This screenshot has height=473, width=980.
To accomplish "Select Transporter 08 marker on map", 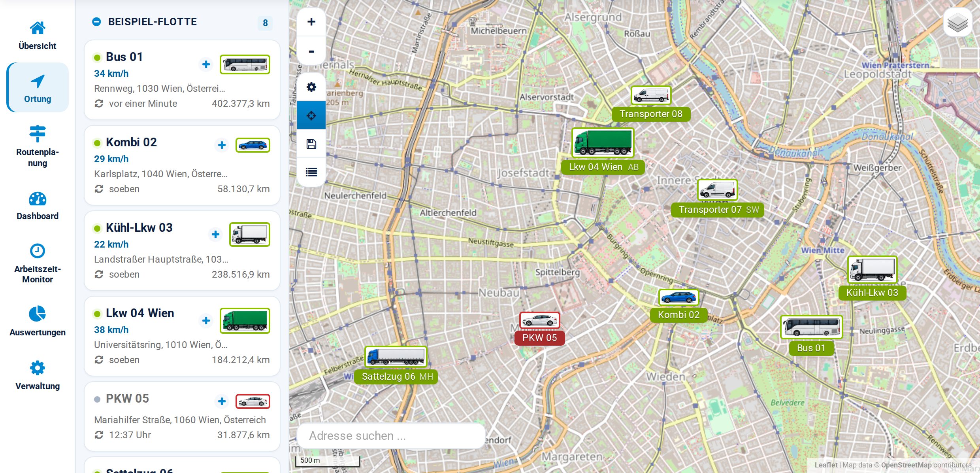I will [x=651, y=96].
